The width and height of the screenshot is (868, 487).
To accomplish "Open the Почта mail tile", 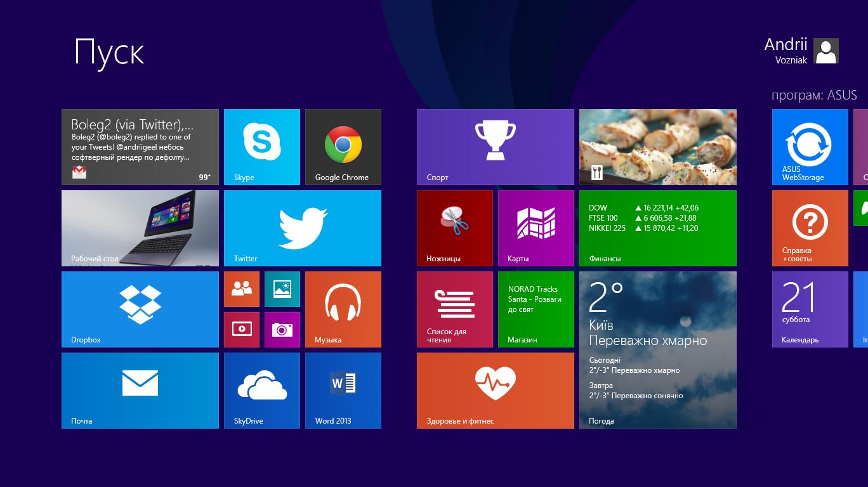I will pyautogui.click(x=140, y=391).
